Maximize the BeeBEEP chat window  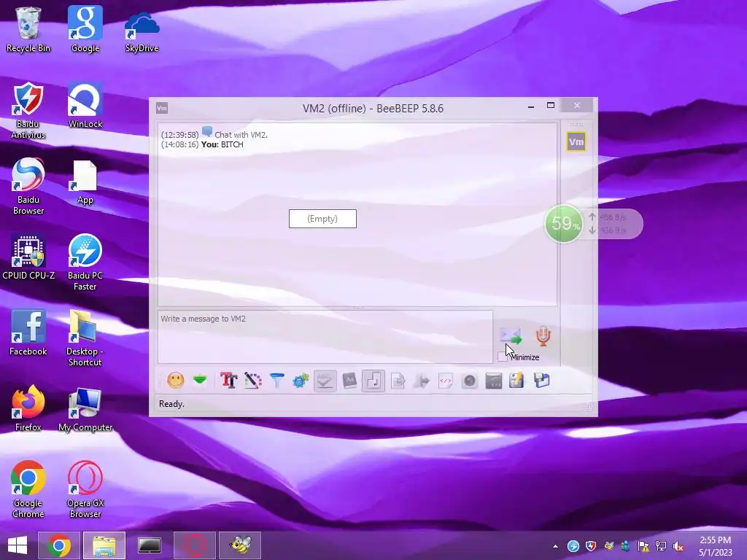click(x=551, y=106)
